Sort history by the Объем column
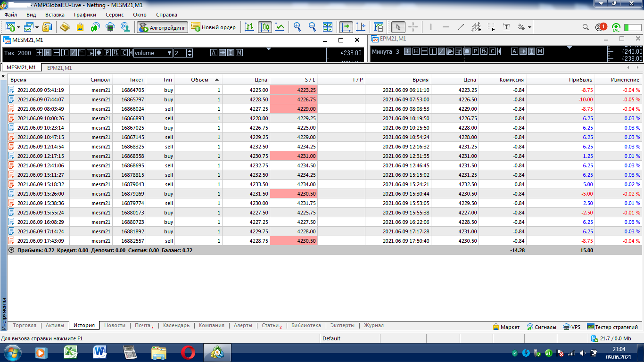Viewport: 644px width, 362px height. [x=198, y=80]
